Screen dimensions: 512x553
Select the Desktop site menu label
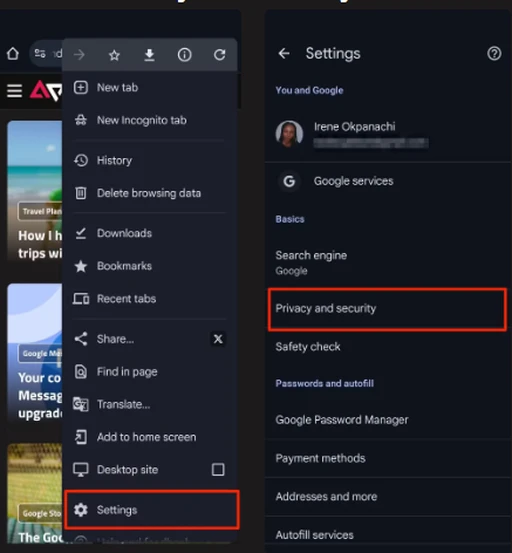[127, 470]
